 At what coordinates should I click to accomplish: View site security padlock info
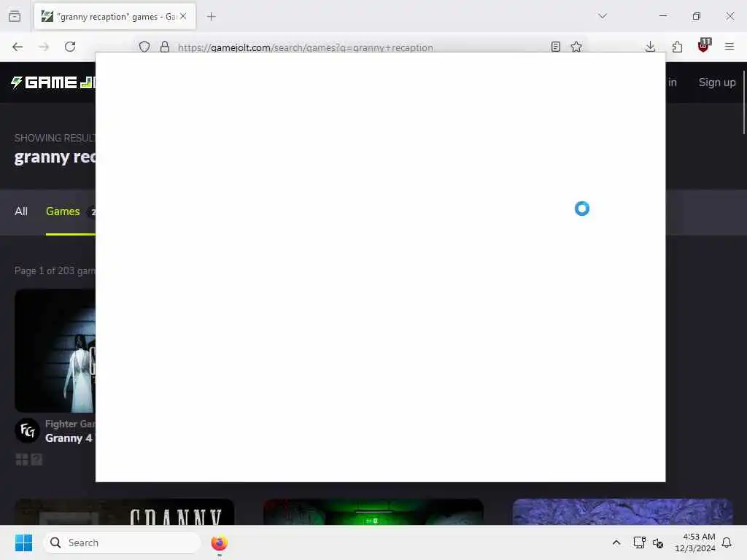click(165, 47)
